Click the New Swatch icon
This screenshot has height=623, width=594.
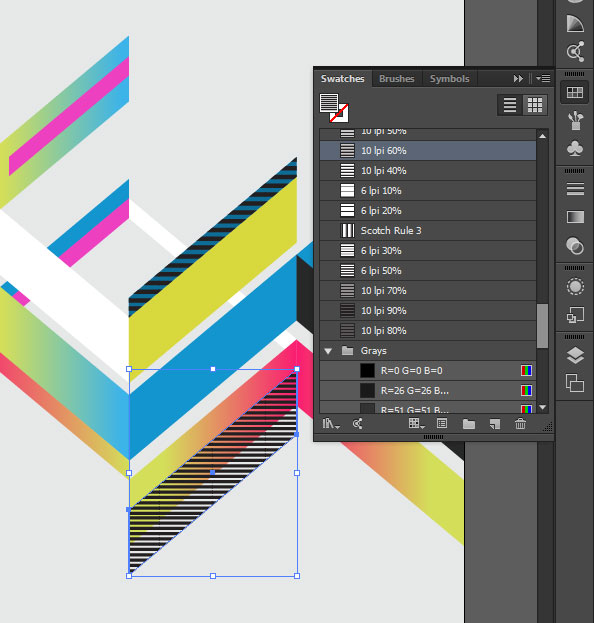(495, 424)
